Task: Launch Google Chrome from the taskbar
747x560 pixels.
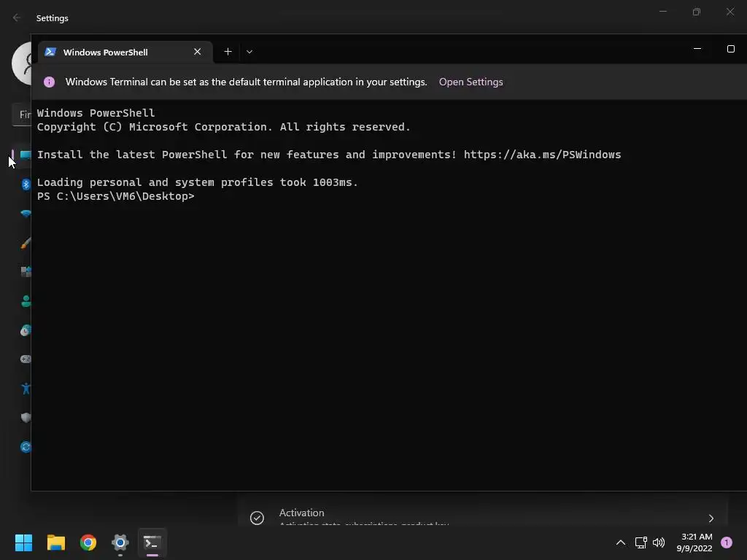Action: click(x=88, y=542)
